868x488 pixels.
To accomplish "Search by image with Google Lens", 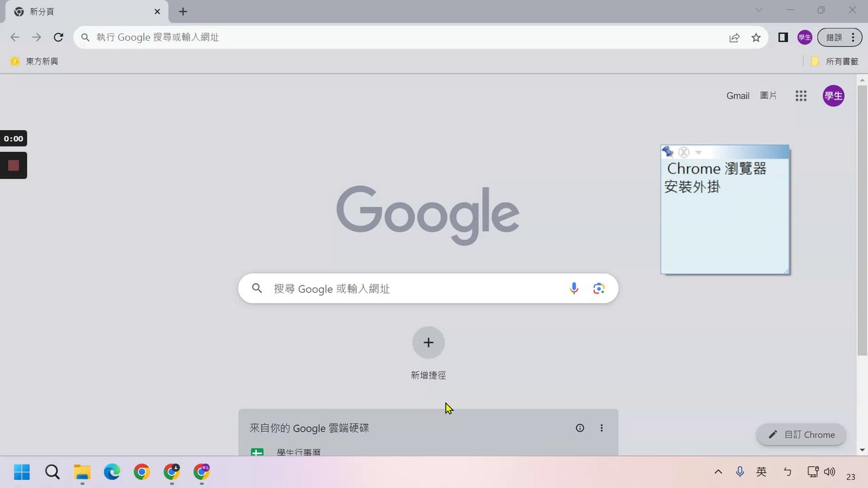I will [x=599, y=289].
